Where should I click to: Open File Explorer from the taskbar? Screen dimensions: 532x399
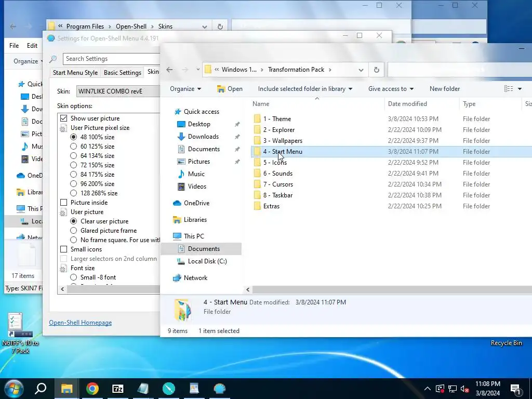66,389
